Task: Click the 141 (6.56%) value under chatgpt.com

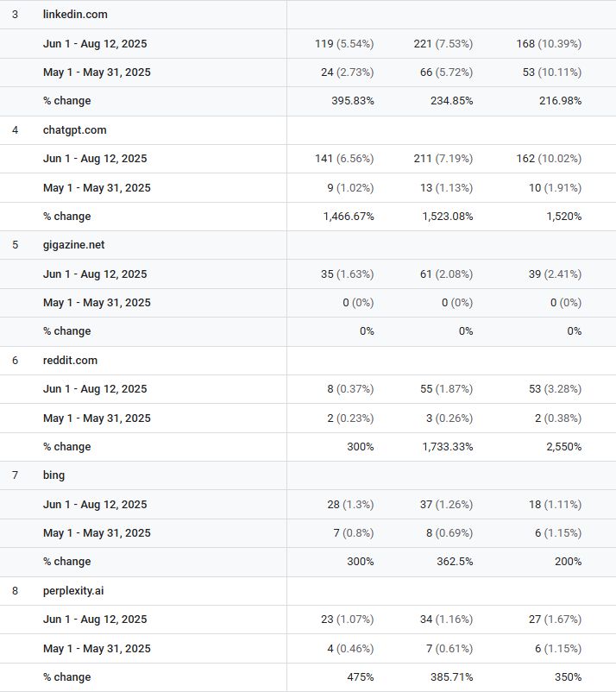Action: click(344, 159)
